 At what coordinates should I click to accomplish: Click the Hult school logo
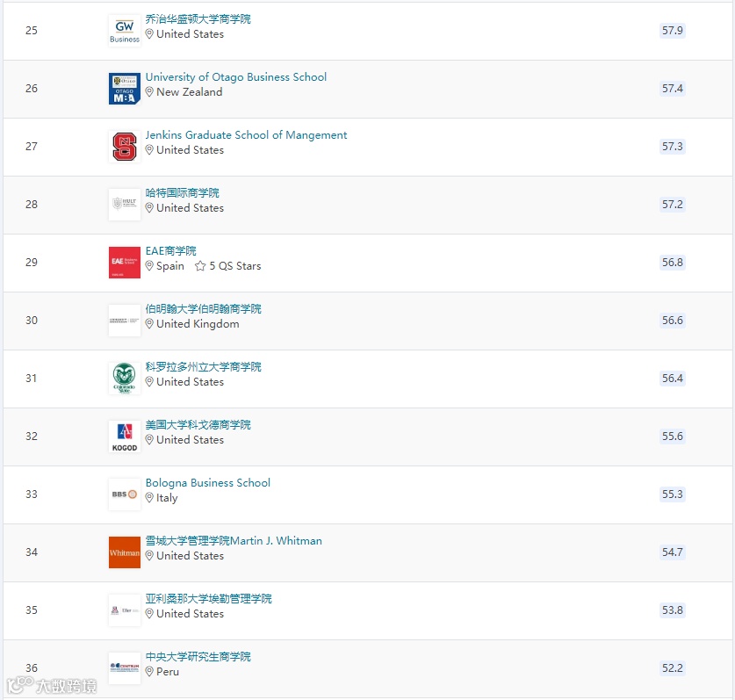point(125,205)
